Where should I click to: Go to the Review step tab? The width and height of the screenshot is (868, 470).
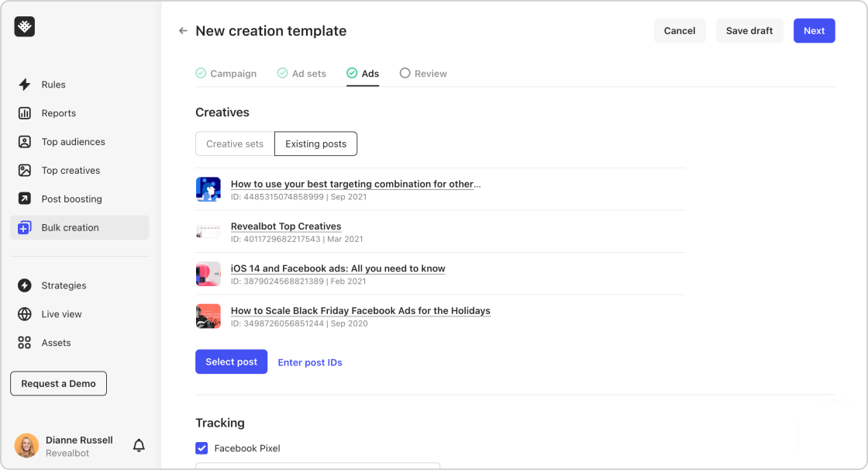(x=423, y=74)
